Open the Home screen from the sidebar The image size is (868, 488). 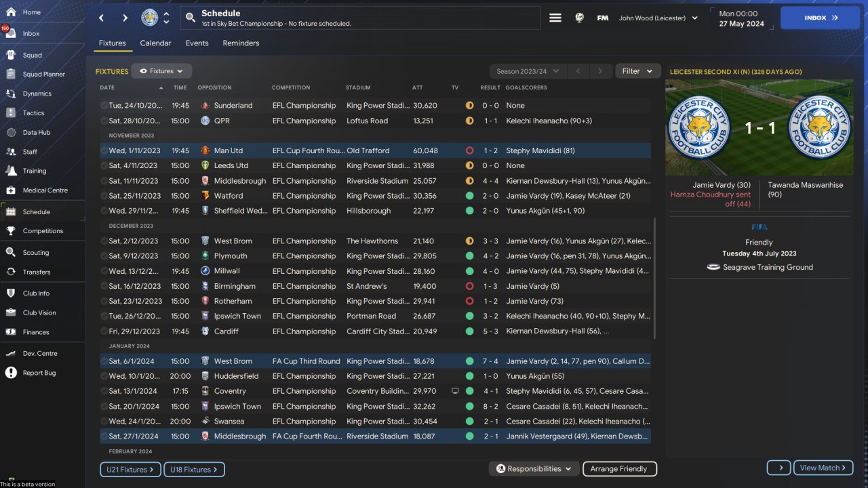(x=32, y=12)
